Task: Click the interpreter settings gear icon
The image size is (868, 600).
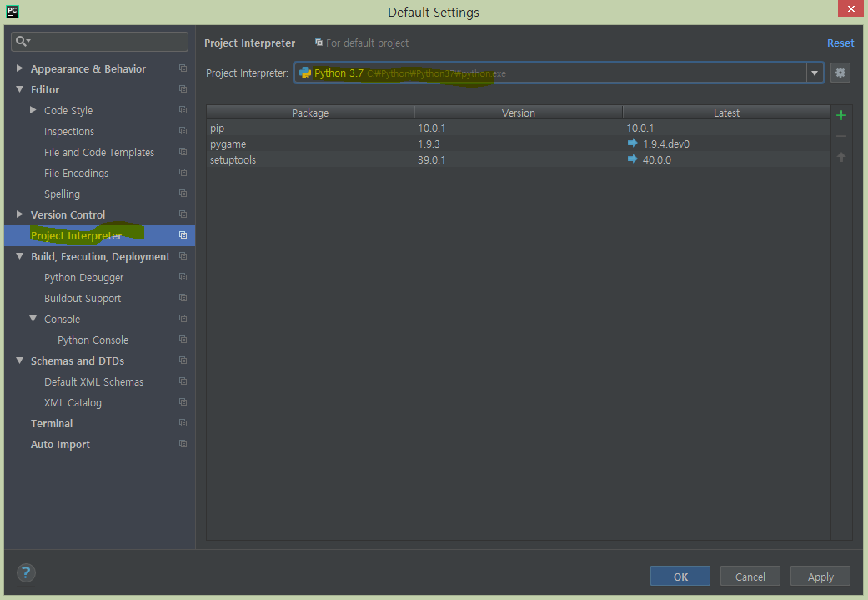Action: (840, 73)
